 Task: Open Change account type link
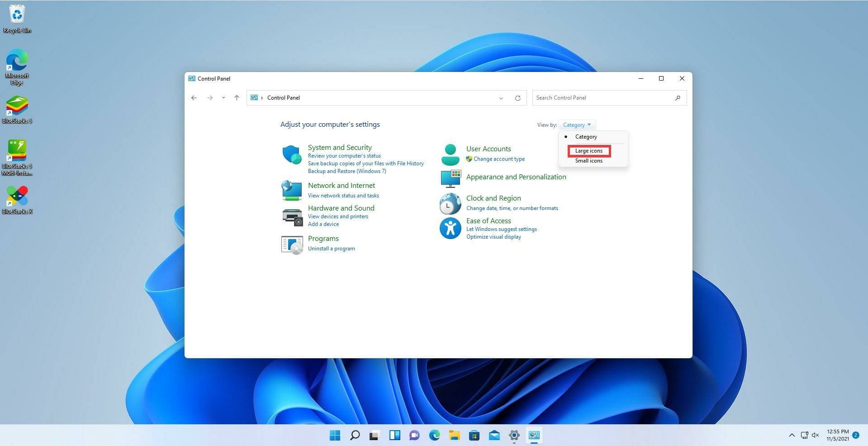[x=499, y=159]
